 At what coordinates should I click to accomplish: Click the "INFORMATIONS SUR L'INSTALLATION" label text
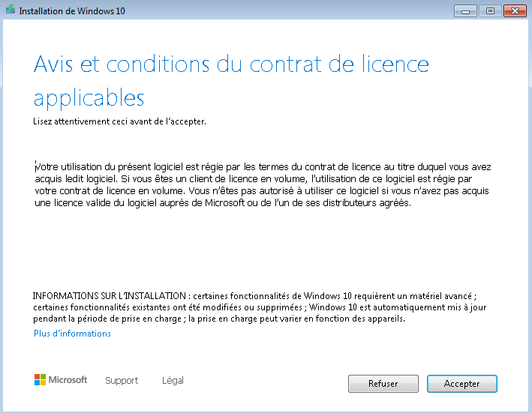click(x=110, y=296)
